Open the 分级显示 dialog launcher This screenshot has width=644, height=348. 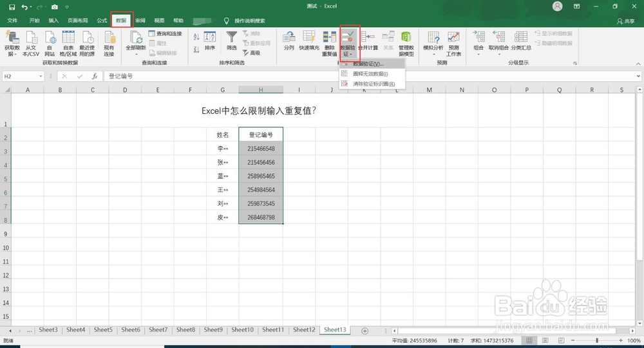point(575,63)
